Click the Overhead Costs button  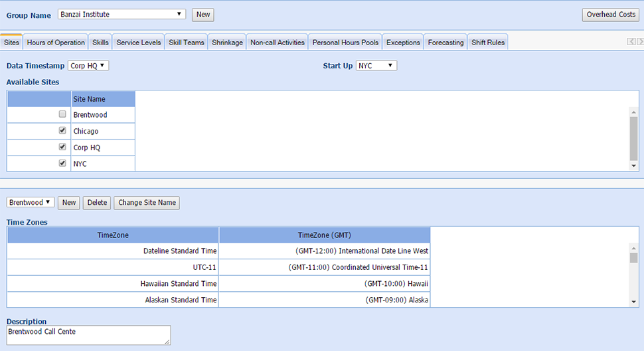[611, 15]
